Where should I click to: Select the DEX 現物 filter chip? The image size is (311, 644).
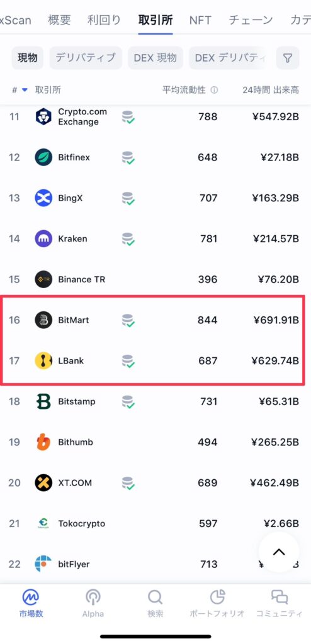155,58
